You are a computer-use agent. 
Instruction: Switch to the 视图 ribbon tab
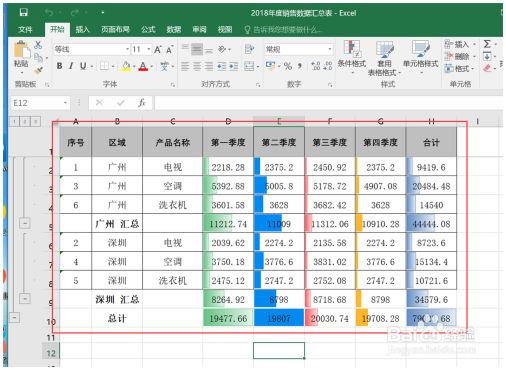[x=225, y=30]
